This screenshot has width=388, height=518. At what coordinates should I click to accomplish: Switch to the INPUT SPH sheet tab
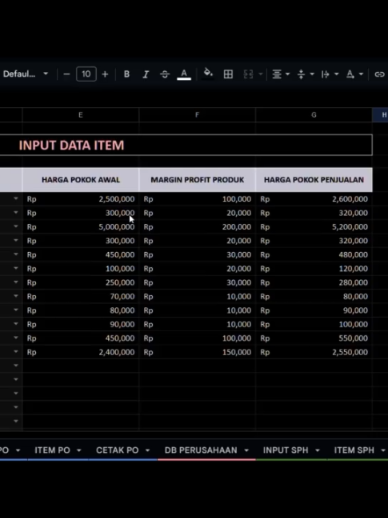286,450
